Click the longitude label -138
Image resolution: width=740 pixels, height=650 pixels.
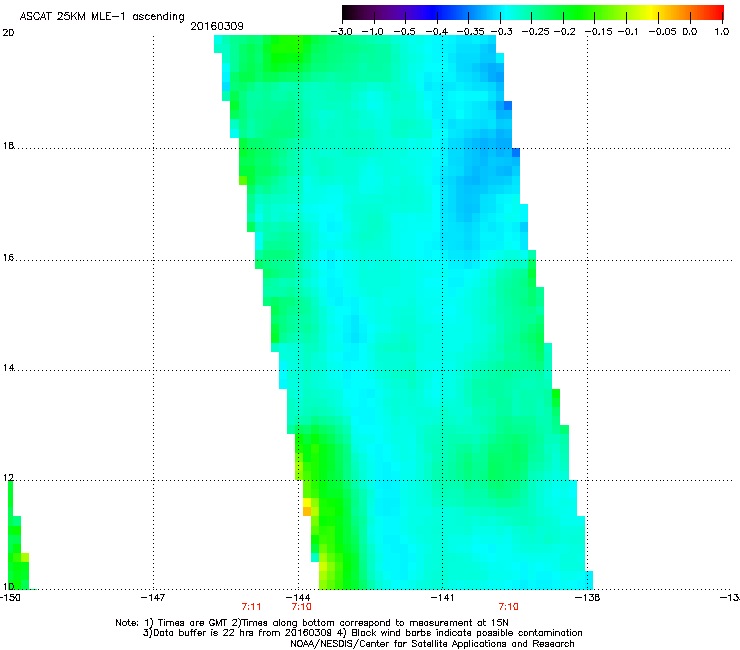pyautogui.click(x=588, y=598)
